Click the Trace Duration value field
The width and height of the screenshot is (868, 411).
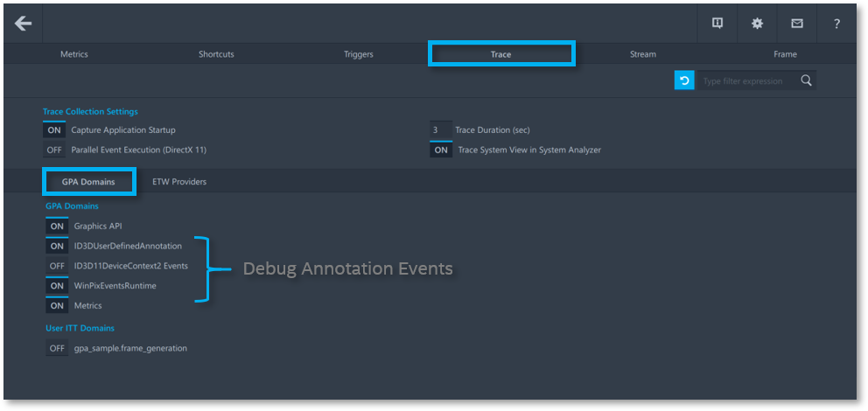441,130
